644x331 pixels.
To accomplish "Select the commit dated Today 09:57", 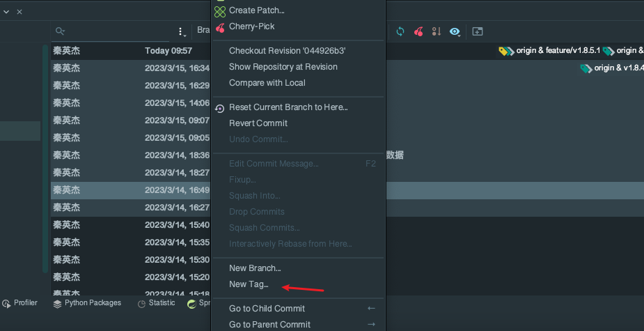I will 168,51.
